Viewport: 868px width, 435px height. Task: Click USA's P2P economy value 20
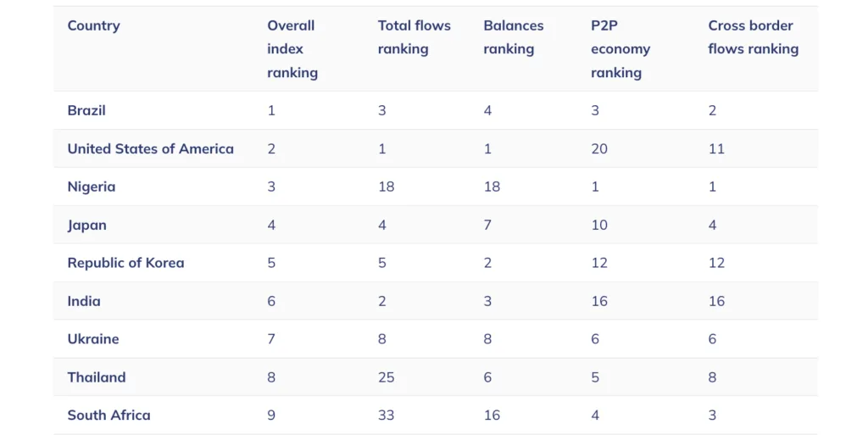599,149
